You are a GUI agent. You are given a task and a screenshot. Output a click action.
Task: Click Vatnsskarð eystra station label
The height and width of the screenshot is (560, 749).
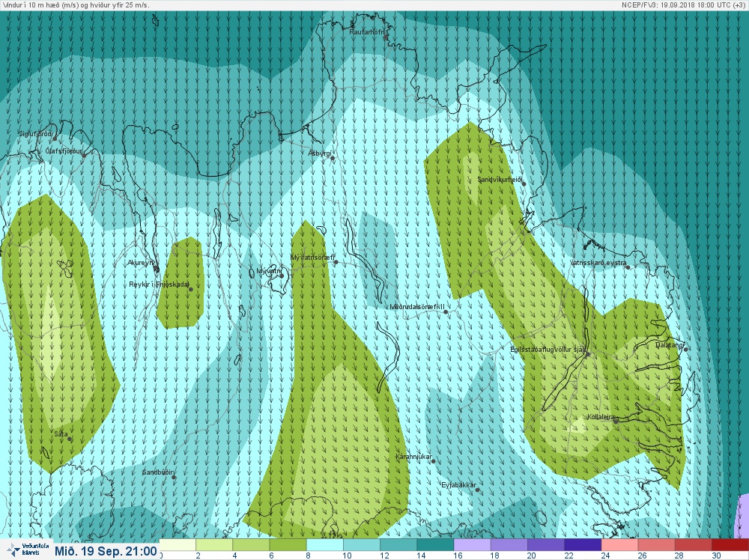coord(598,263)
